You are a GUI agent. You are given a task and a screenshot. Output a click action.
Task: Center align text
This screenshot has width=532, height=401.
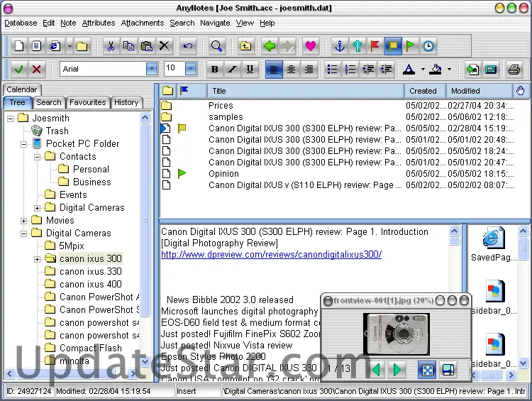click(x=291, y=70)
